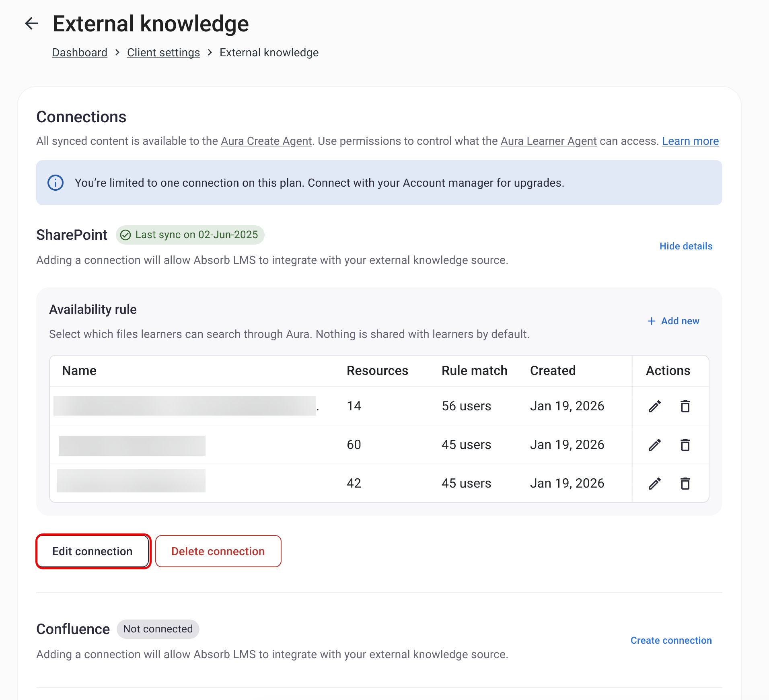
Task: Click the Delete connection button
Action: click(x=218, y=551)
